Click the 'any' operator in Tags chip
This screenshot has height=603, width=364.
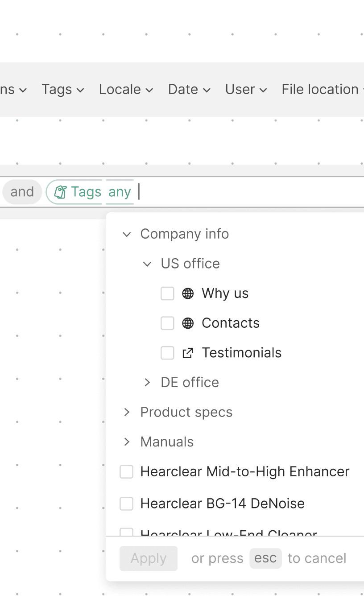(x=120, y=192)
